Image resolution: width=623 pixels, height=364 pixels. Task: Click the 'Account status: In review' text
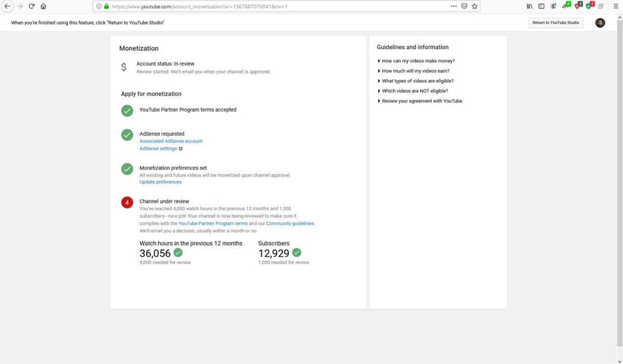[x=166, y=64]
